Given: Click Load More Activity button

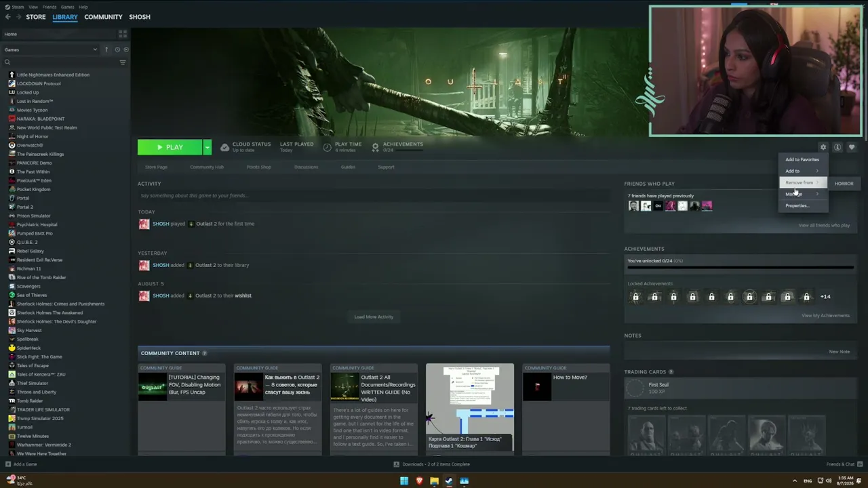Looking at the screenshot, I should [x=374, y=317].
